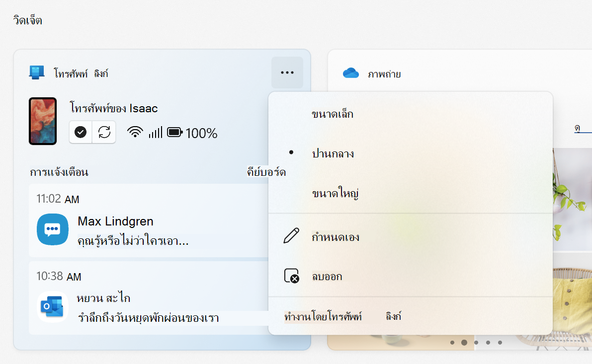Click the battery icon showing 100%

click(x=175, y=133)
